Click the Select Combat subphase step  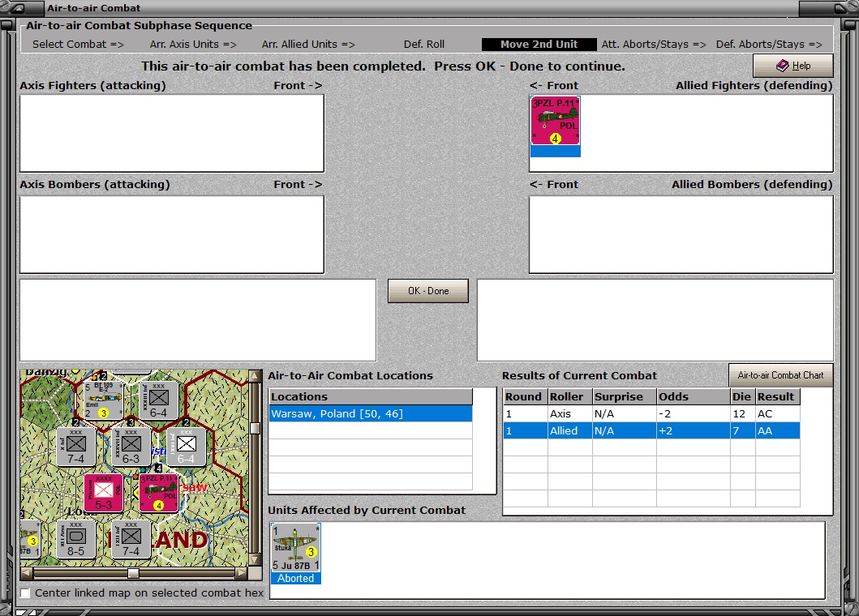pos(78,45)
